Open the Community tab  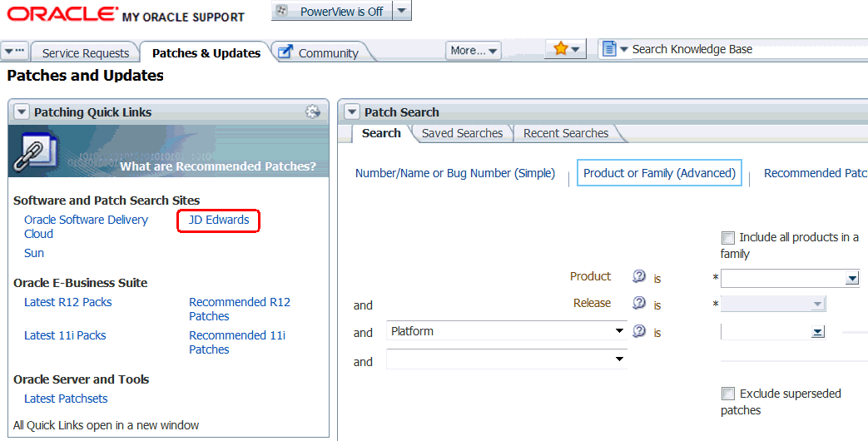click(328, 53)
